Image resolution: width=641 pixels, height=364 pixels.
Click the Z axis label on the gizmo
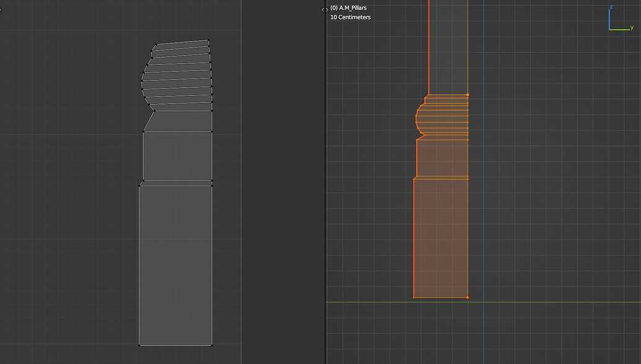611,7
